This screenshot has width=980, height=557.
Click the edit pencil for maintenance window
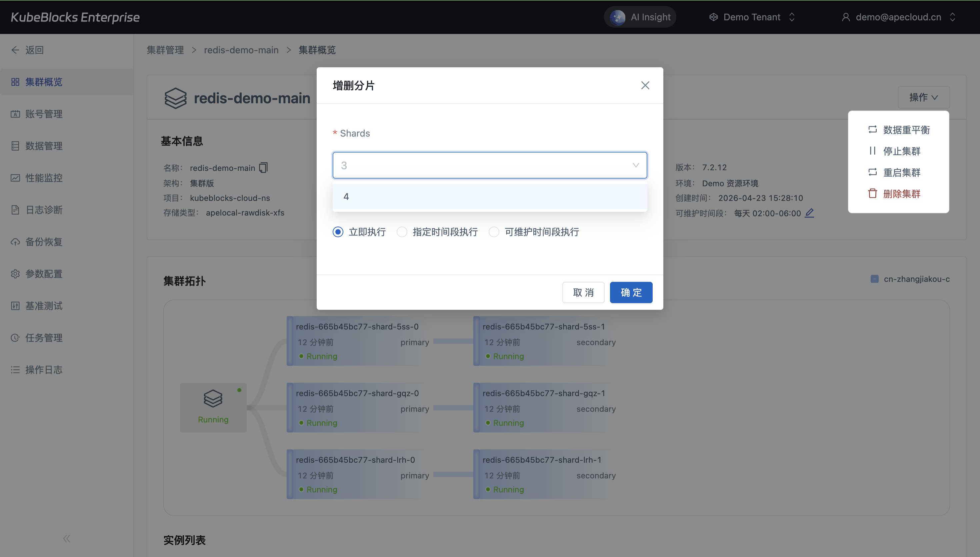(x=809, y=213)
